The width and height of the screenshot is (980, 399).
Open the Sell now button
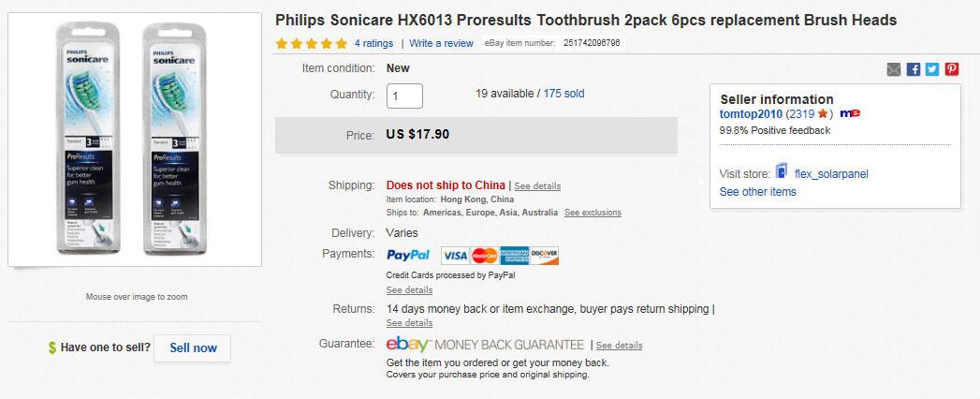pyautogui.click(x=193, y=348)
